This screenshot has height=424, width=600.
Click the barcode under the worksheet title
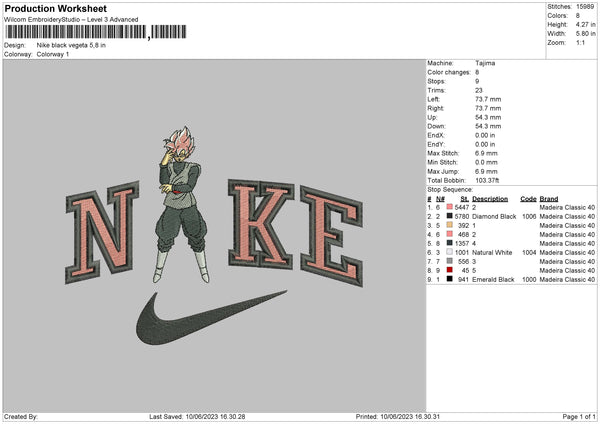pos(96,32)
